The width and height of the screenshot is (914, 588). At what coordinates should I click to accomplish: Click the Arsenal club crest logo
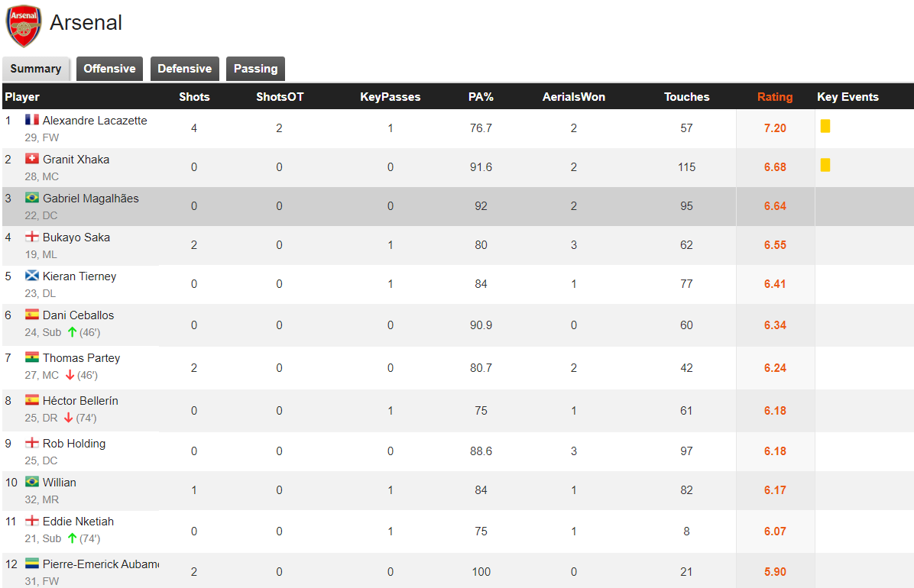point(23,25)
